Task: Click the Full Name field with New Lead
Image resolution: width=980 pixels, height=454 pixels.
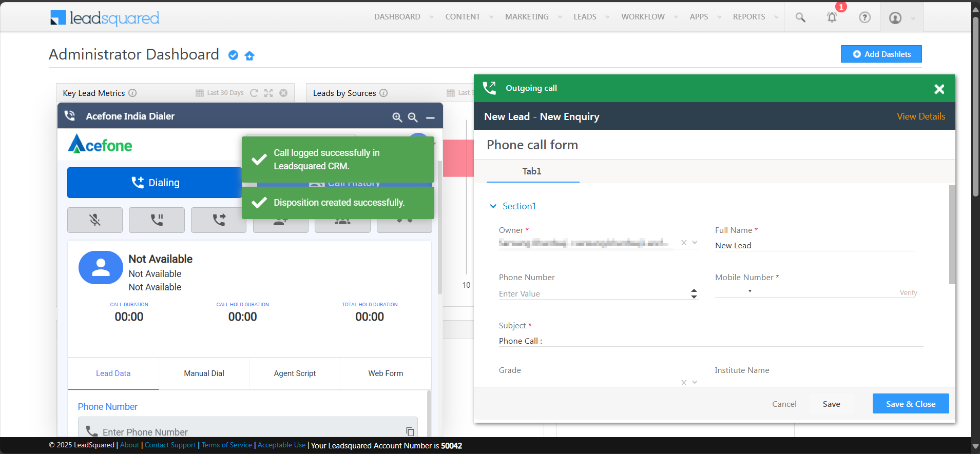Action: click(814, 245)
